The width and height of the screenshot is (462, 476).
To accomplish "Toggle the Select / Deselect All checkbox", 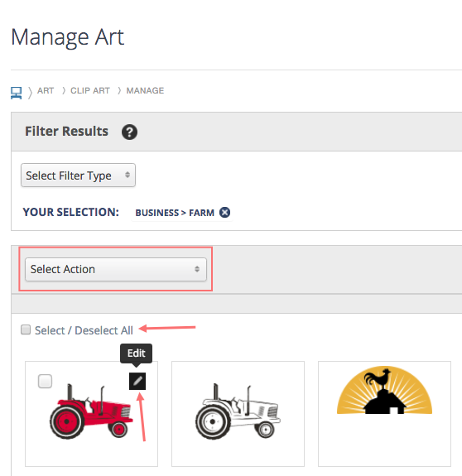I will (x=26, y=329).
